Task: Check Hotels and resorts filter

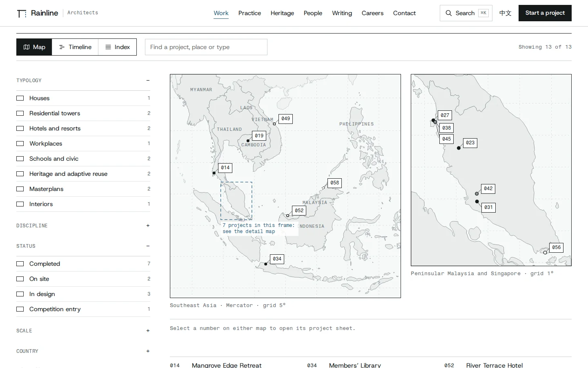Action: click(x=20, y=128)
